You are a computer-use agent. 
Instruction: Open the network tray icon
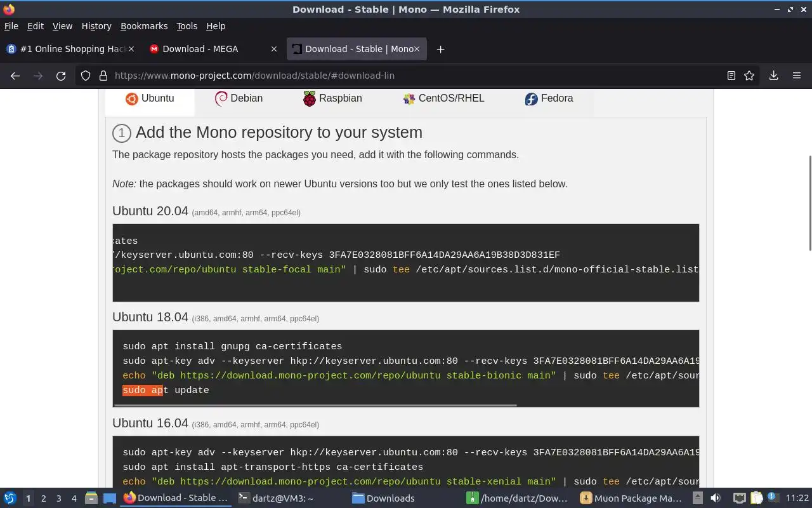pos(740,498)
